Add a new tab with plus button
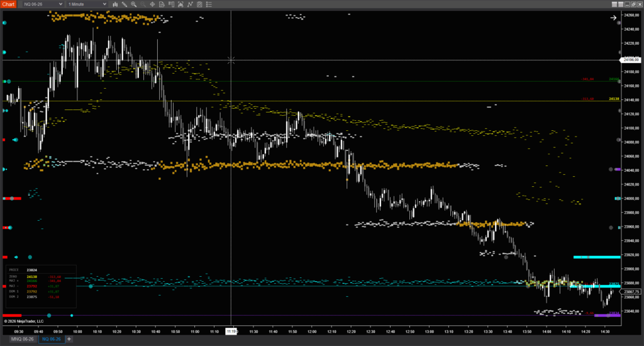The height and width of the screenshot is (346, 644). pos(69,339)
